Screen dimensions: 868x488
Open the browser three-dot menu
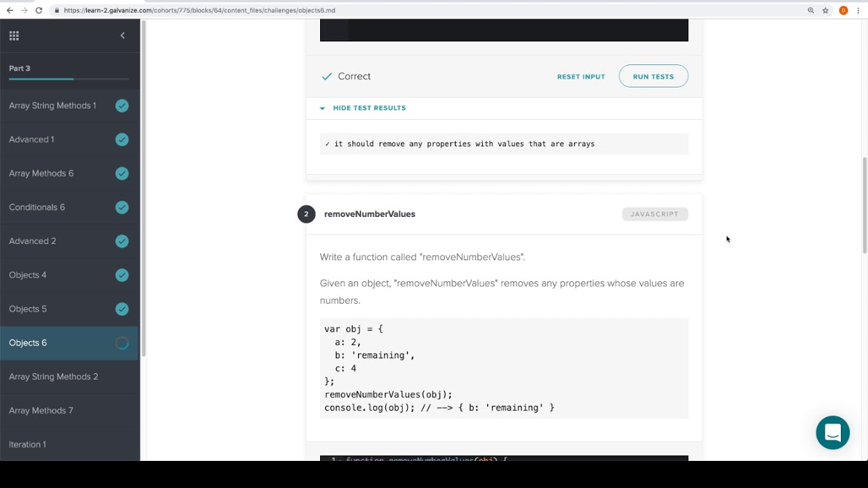pos(859,10)
